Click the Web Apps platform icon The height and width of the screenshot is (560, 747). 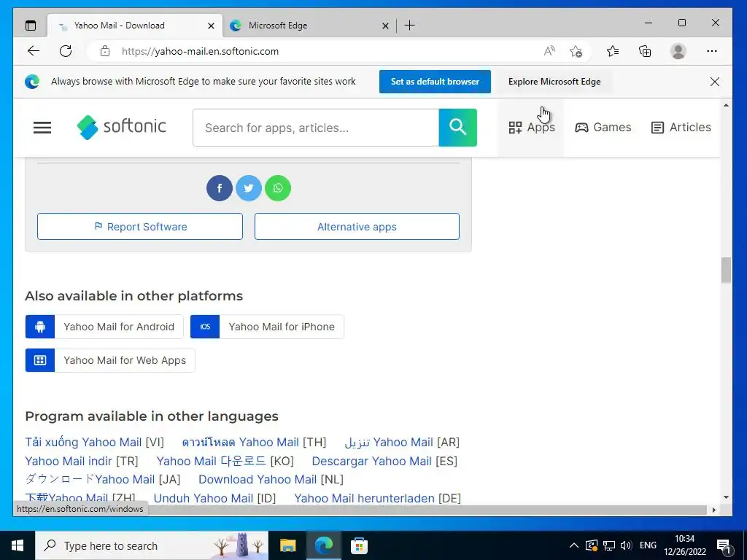click(x=40, y=360)
